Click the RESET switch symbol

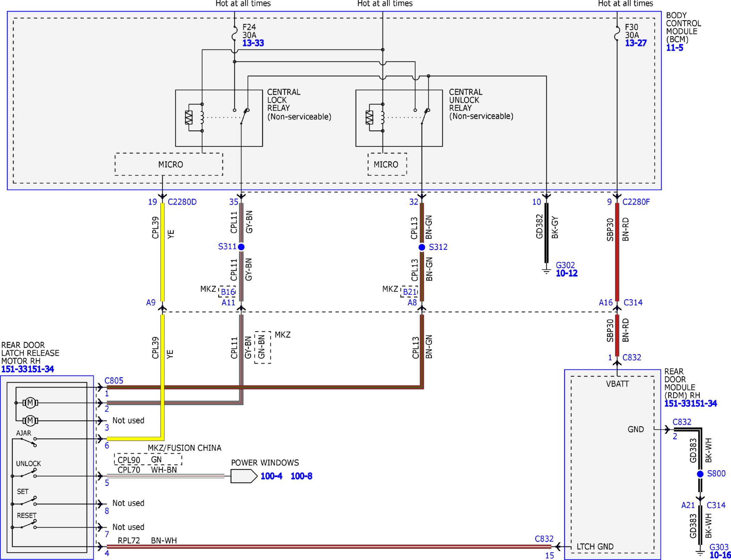click(29, 524)
